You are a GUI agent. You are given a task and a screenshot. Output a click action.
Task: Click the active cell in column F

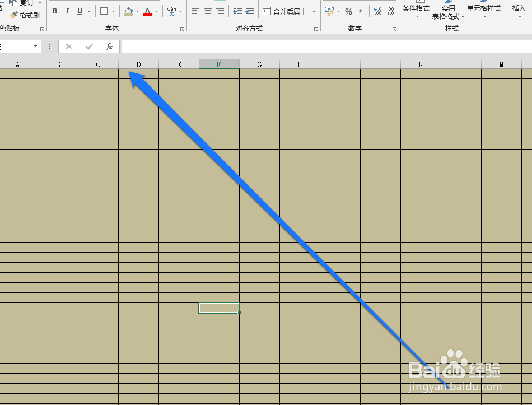[x=219, y=308]
